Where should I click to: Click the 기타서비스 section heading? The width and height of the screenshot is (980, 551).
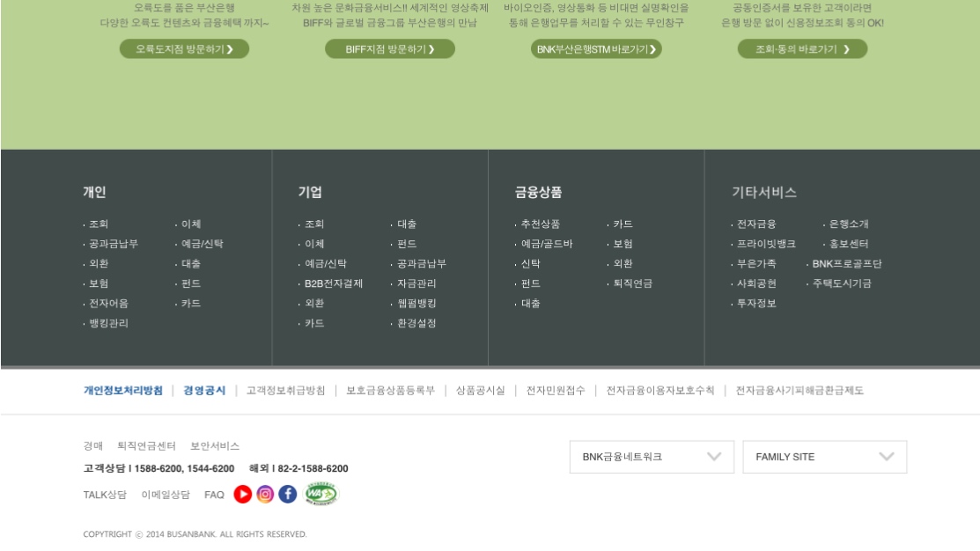pos(763,193)
